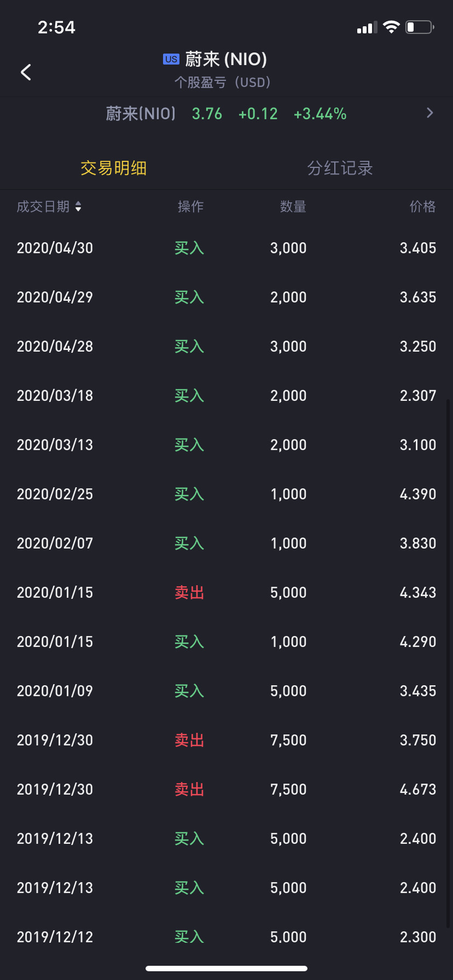This screenshot has height=980, width=453.
Task: Tap the back arrow icon
Action: point(26,72)
